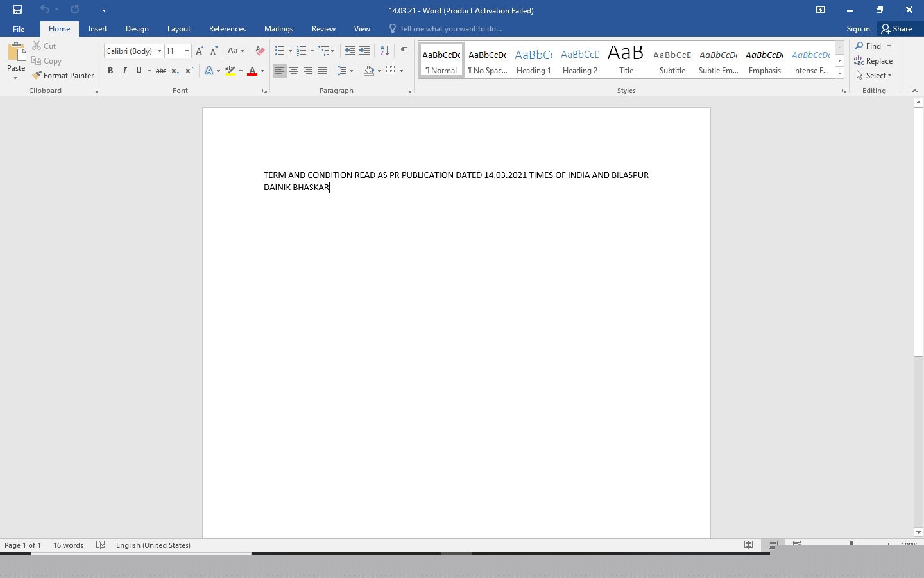
Task: Toggle bold formatting
Action: 110,71
